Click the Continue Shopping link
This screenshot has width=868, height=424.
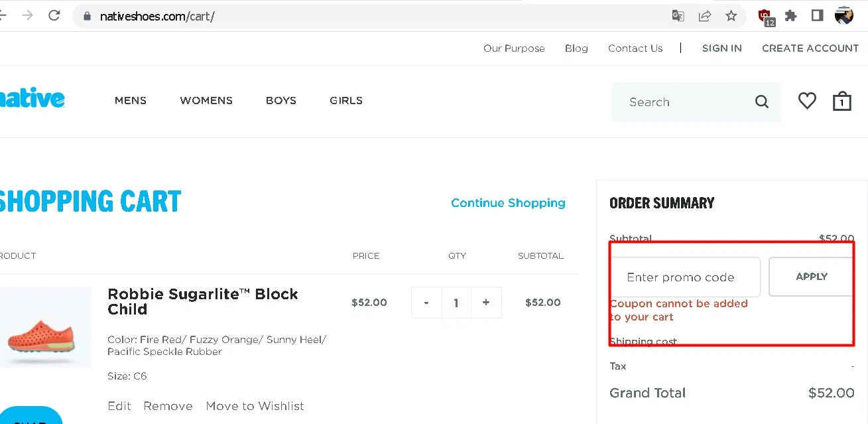(508, 203)
